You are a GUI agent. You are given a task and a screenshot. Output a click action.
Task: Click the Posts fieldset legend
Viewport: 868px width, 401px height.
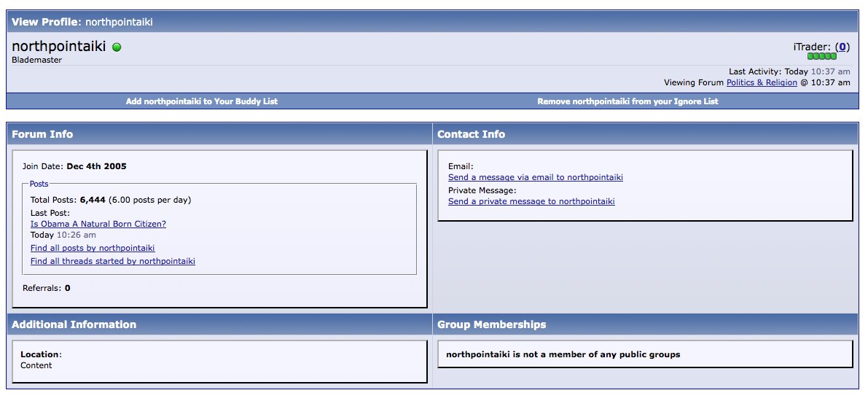(39, 184)
